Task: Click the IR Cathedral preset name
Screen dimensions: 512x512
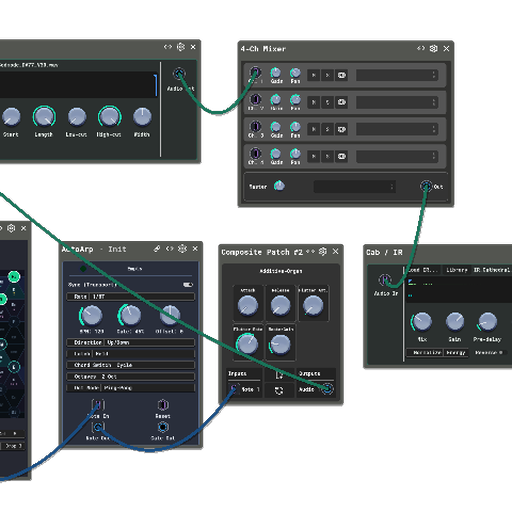Action: pos(492,270)
